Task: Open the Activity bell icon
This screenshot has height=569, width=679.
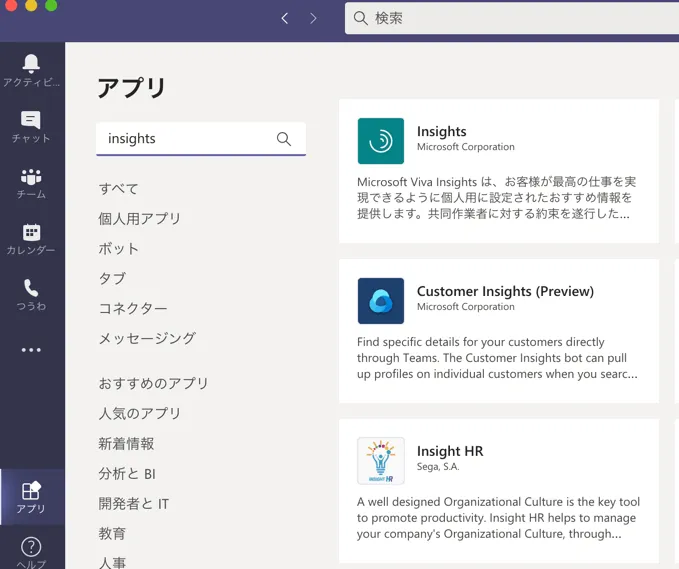Action: [31, 64]
